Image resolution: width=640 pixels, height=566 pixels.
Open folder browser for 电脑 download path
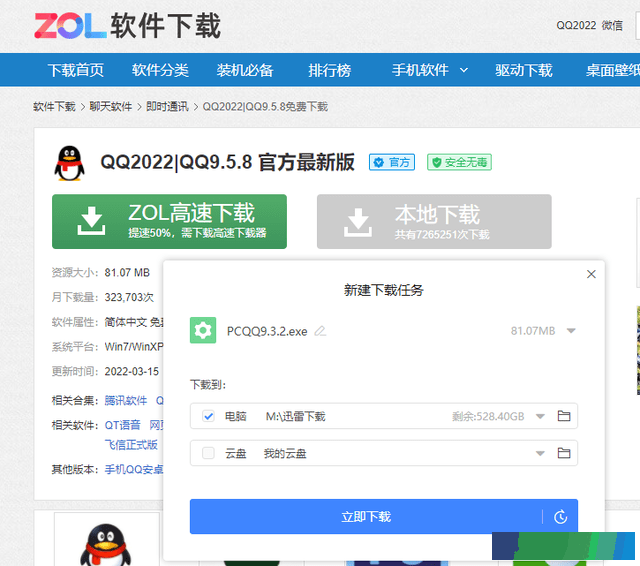tap(564, 416)
